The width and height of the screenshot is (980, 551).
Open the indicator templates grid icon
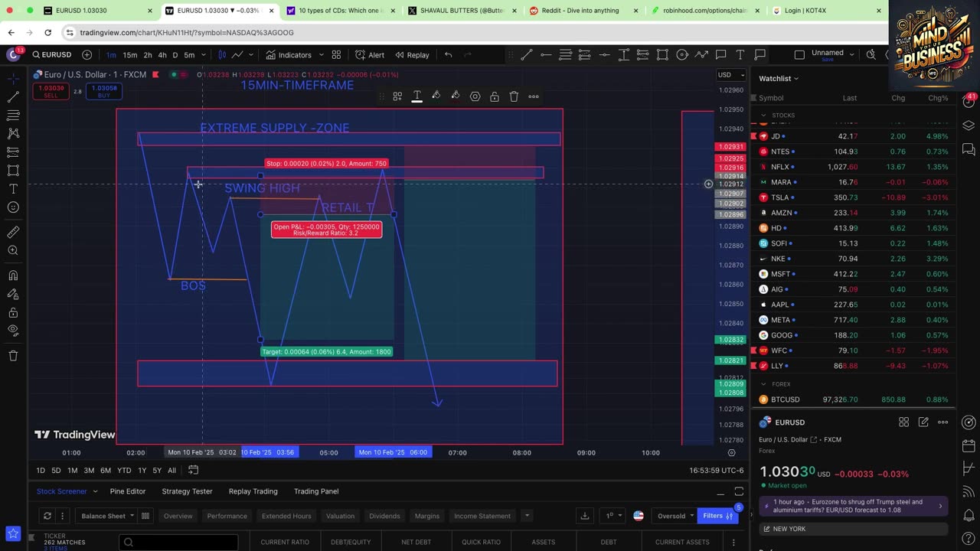(x=336, y=55)
